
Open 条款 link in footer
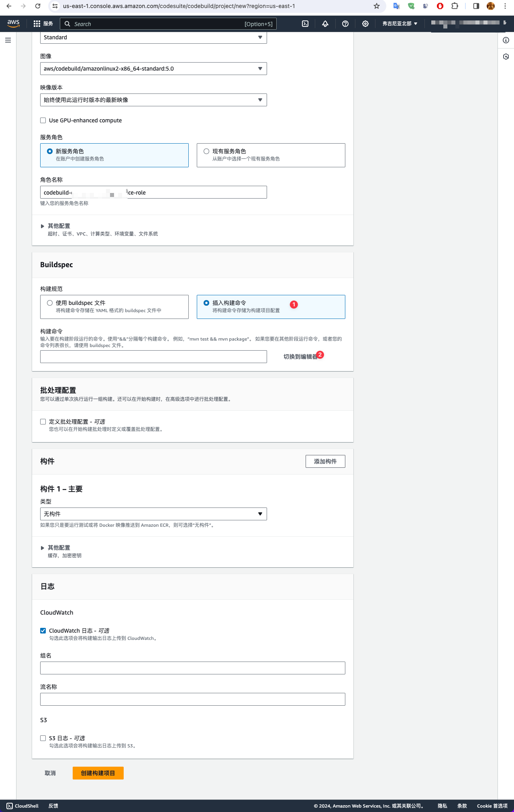462,806
